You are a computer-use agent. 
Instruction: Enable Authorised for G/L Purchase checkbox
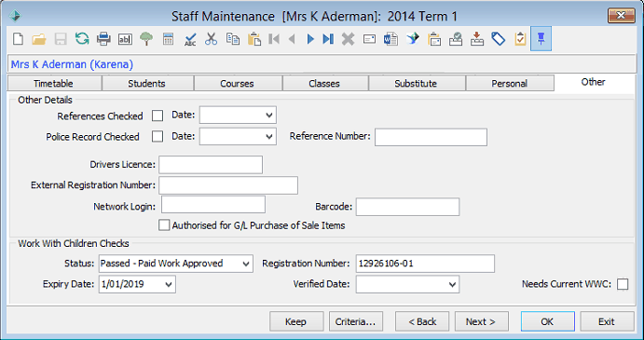tap(164, 225)
